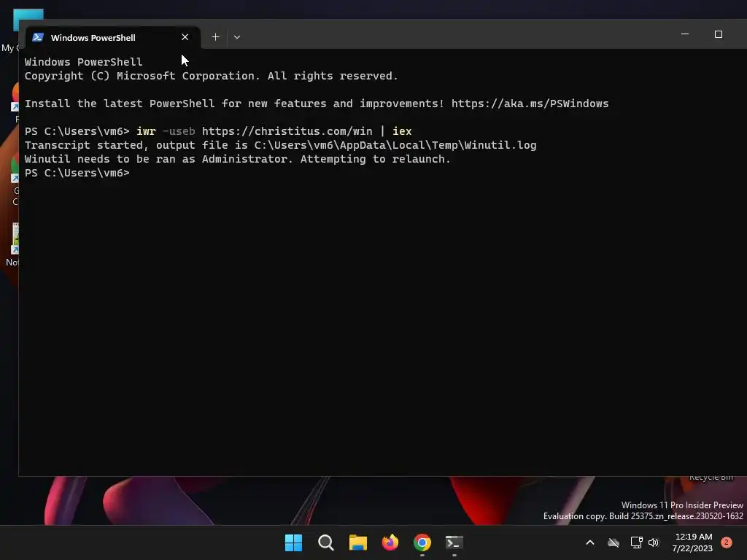
Task: Click the Winutil.log file path text
Action: click(x=395, y=145)
